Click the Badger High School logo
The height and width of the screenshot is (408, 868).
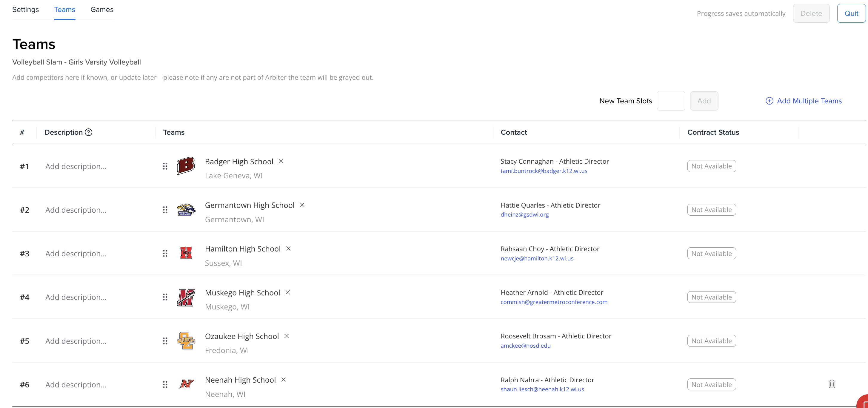pos(186,166)
